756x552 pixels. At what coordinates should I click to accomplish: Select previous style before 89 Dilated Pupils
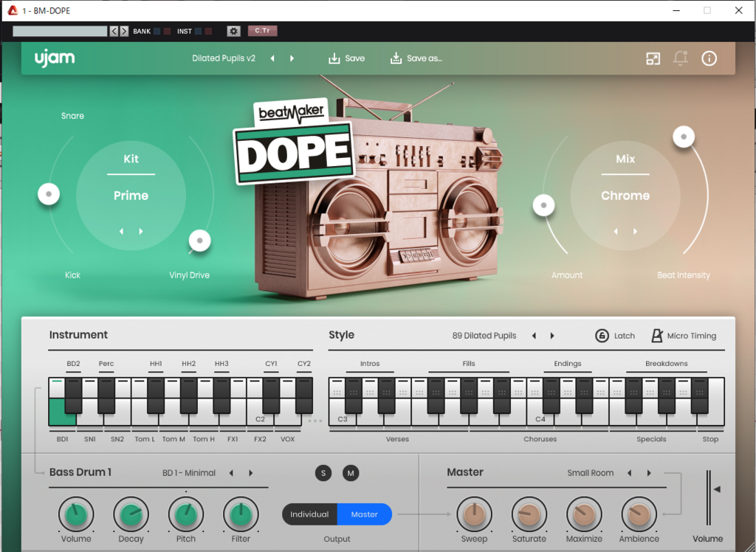click(534, 336)
